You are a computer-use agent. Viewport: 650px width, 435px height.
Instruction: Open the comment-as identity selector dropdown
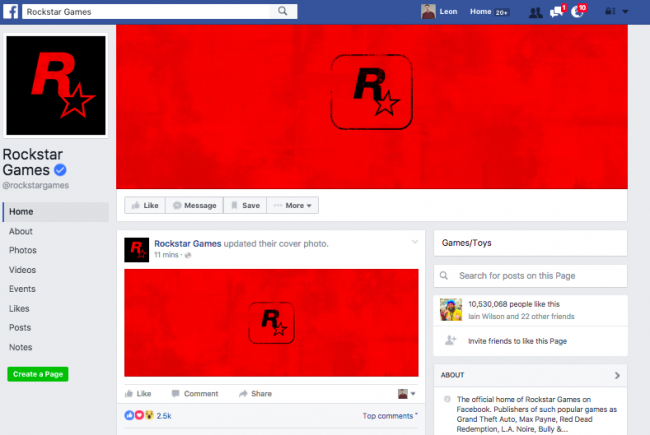click(x=406, y=394)
